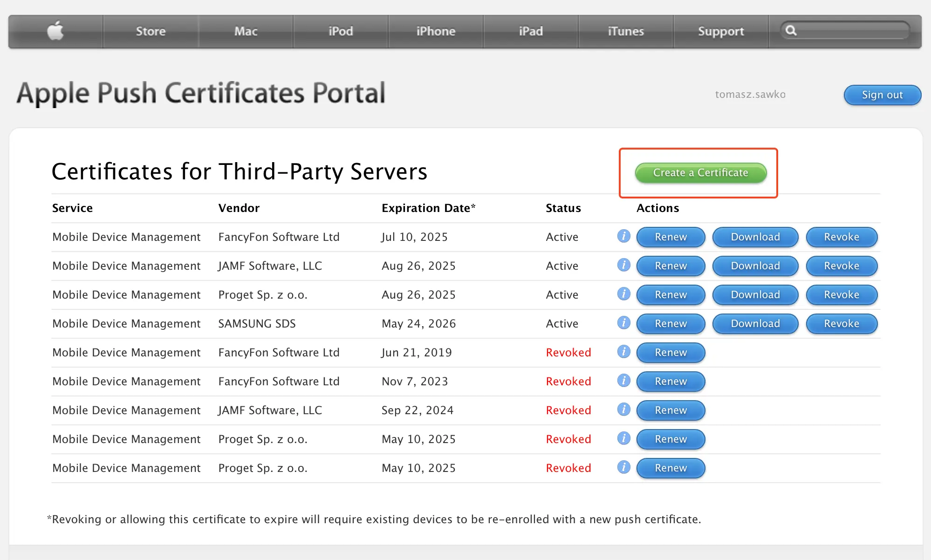The width and height of the screenshot is (931, 560).
Task: Select the Jun 21, 2019 date cell
Action: click(x=417, y=353)
